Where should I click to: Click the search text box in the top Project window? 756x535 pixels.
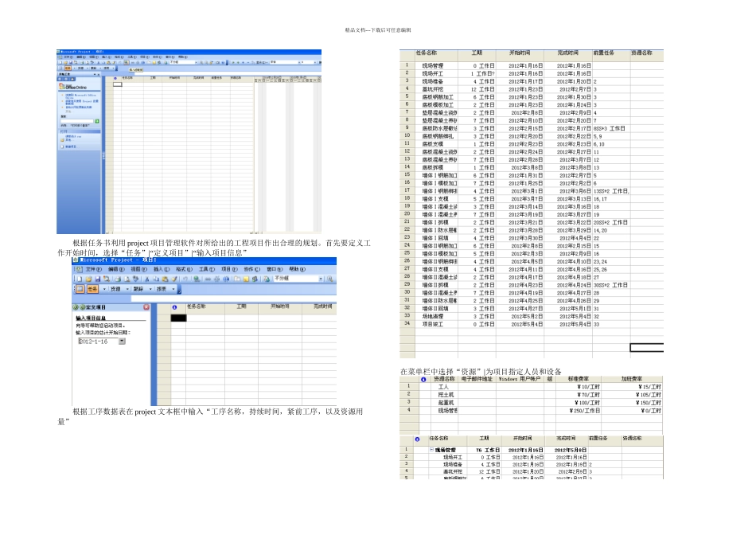[x=77, y=121]
